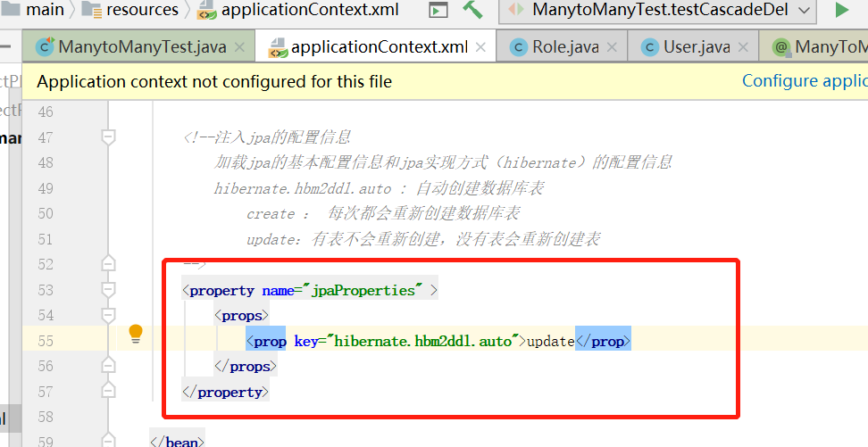
Task: Click the Role.java tab class icon
Action: click(x=518, y=47)
